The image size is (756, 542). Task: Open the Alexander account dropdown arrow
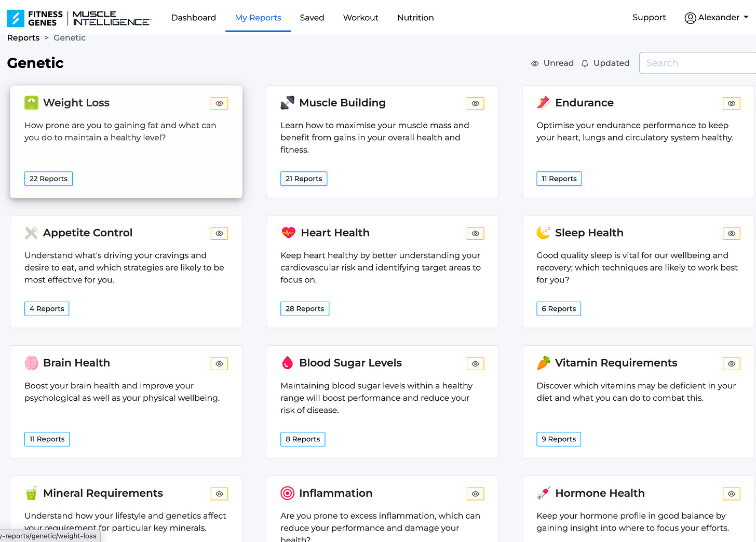[746, 17]
